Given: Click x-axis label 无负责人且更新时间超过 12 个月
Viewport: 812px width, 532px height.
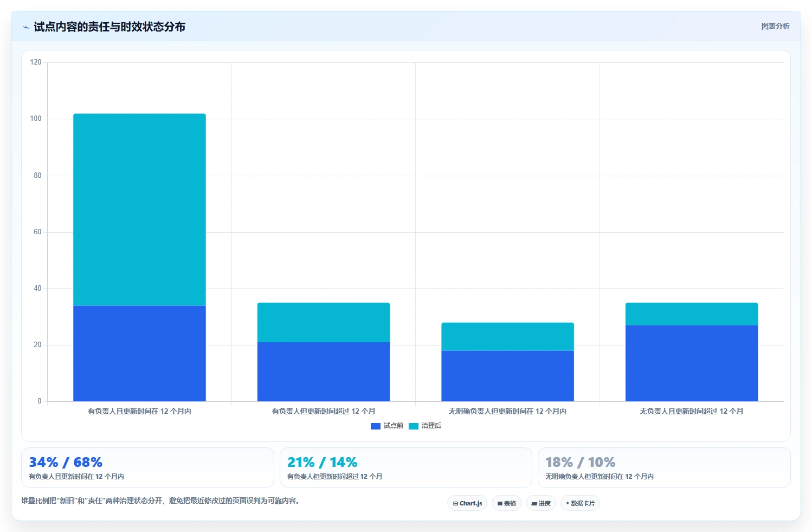Looking at the screenshot, I should point(692,411).
